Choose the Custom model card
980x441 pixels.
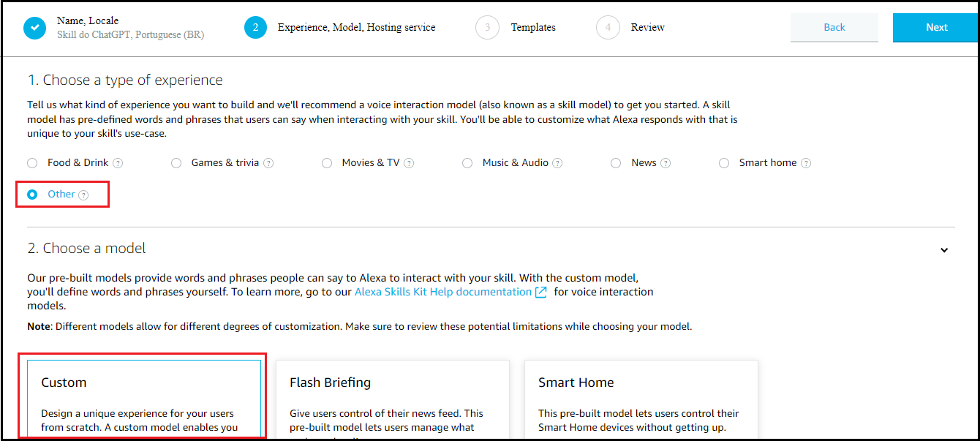pos(144,399)
